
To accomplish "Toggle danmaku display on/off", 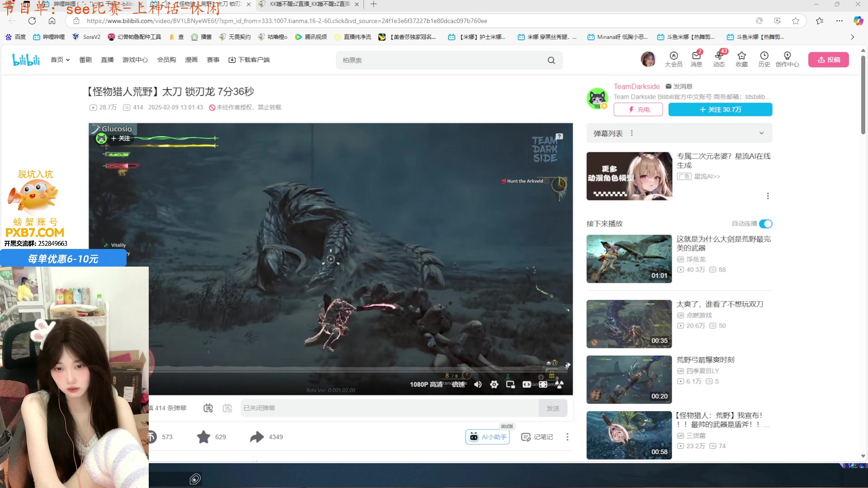I will [208, 408].
